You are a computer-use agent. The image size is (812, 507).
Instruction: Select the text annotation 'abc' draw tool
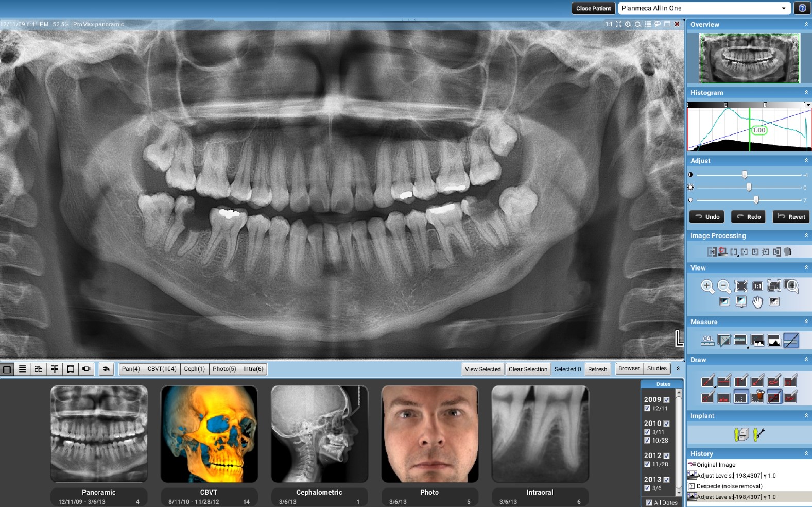[x=724, y=398]
